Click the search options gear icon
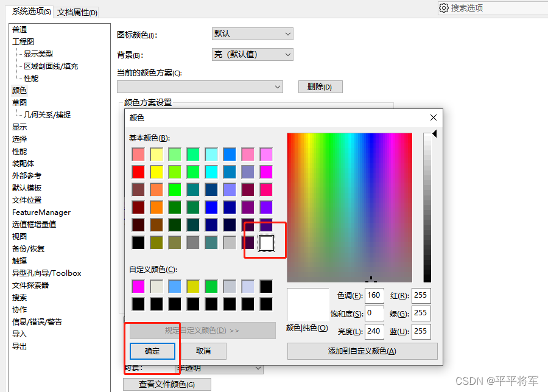 444,8
